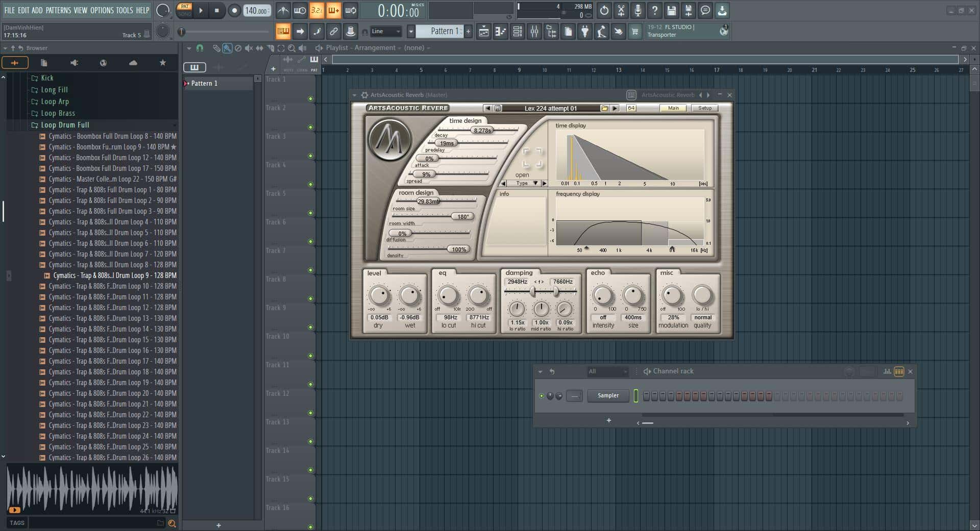Add a channel in the Channel rack

tap(608, 421)
